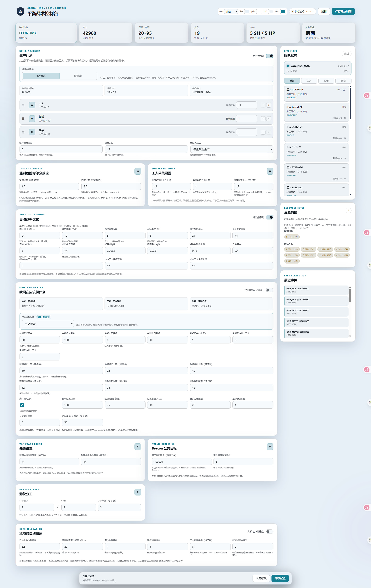Viewport: 371px width, 588px height.
Task: Click the 工人 最低数量 input field
Action: (x=246, y=105)
